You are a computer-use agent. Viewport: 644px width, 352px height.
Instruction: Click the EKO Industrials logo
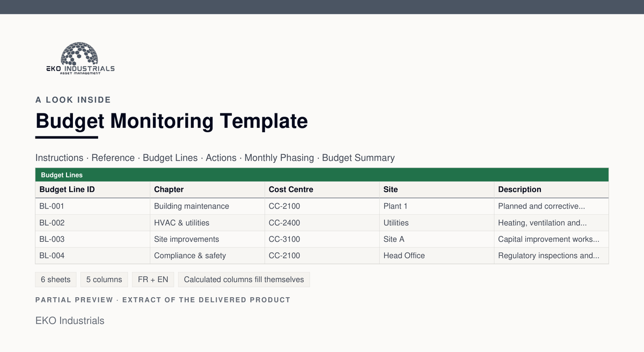tap(80, 58)
